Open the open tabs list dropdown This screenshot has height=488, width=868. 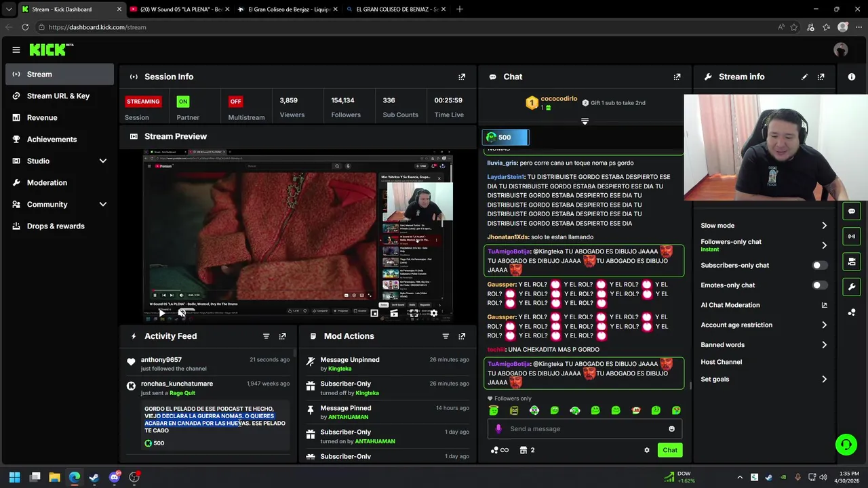point(8,9)
